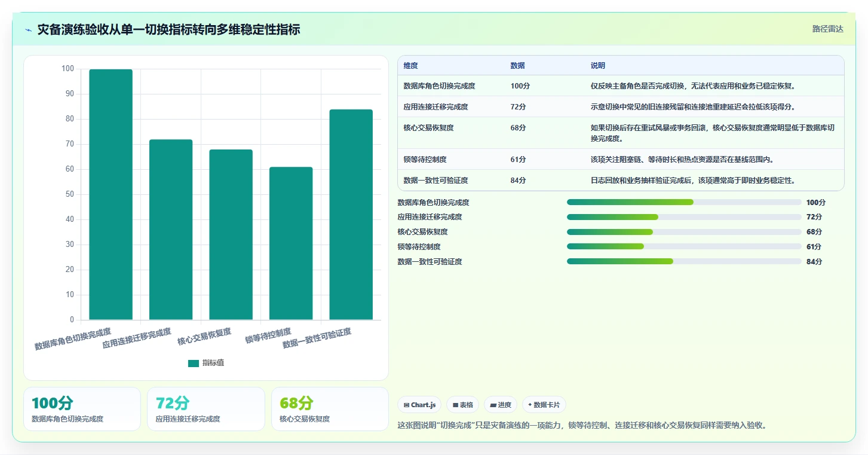
Task: Click the 应用连接迁移完成度 bar in chart
Action: tap(171, 230)
